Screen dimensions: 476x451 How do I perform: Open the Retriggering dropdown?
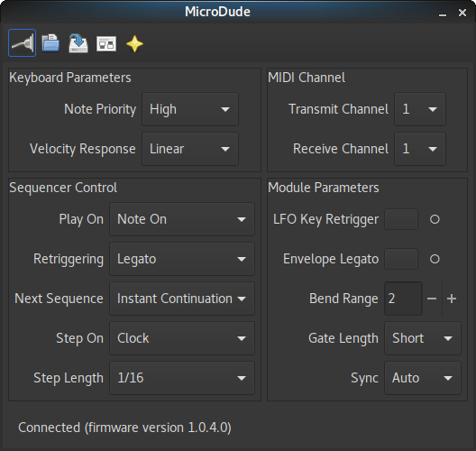coord(182,259)
